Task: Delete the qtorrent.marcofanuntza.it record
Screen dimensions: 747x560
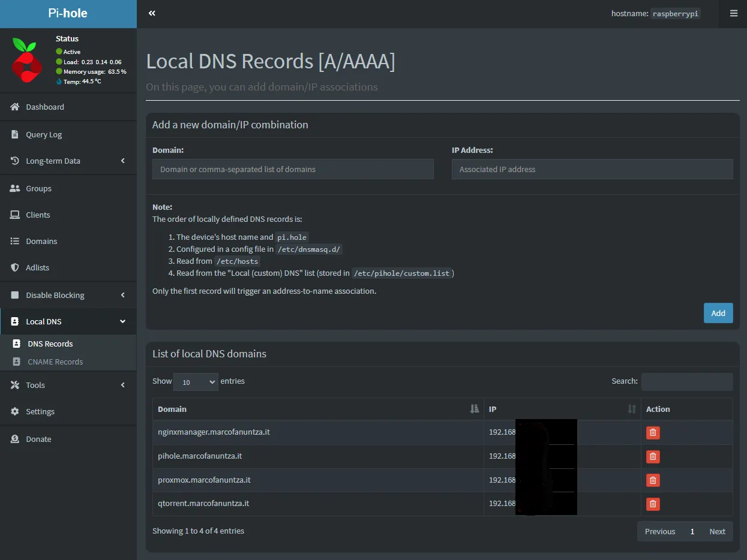Action: (653, 504)
